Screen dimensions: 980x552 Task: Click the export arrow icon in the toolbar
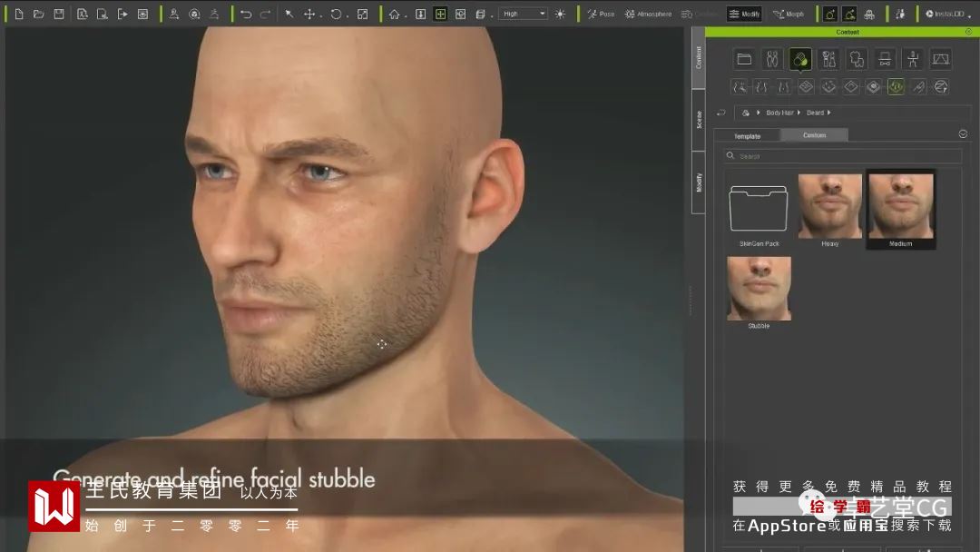pos(122,14)
